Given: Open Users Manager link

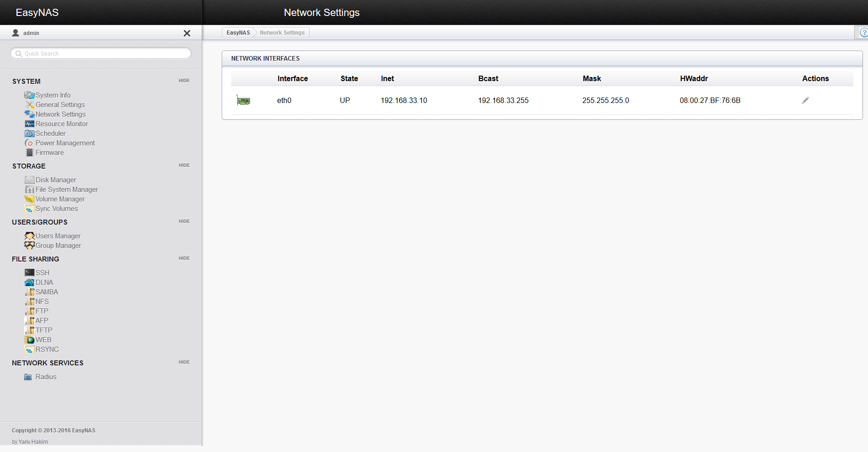Looking at the screenshot, I should point(58,236).
